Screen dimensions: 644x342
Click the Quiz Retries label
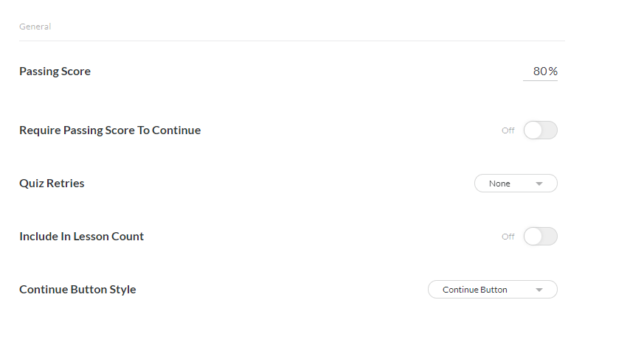(x=52, y=184)
